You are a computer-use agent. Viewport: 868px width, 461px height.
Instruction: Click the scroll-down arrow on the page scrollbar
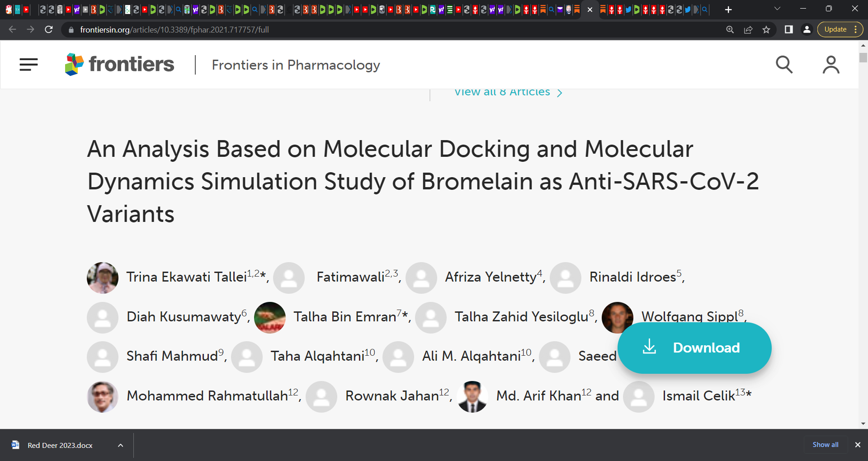point(863,424)
